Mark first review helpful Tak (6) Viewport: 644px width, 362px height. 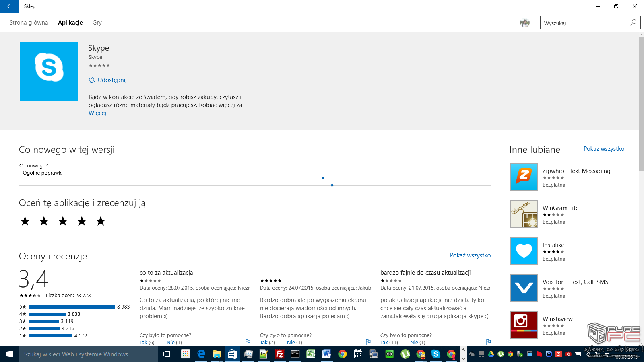click(x=147, y=343)
